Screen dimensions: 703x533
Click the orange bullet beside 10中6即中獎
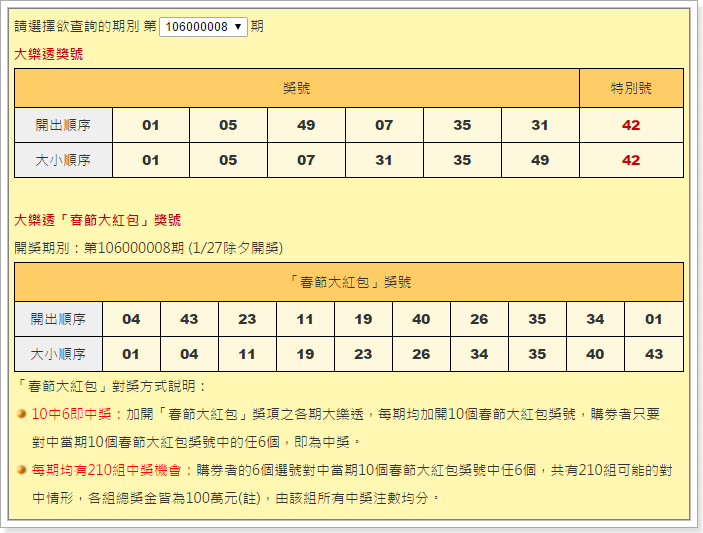click(x=22, y=414)
